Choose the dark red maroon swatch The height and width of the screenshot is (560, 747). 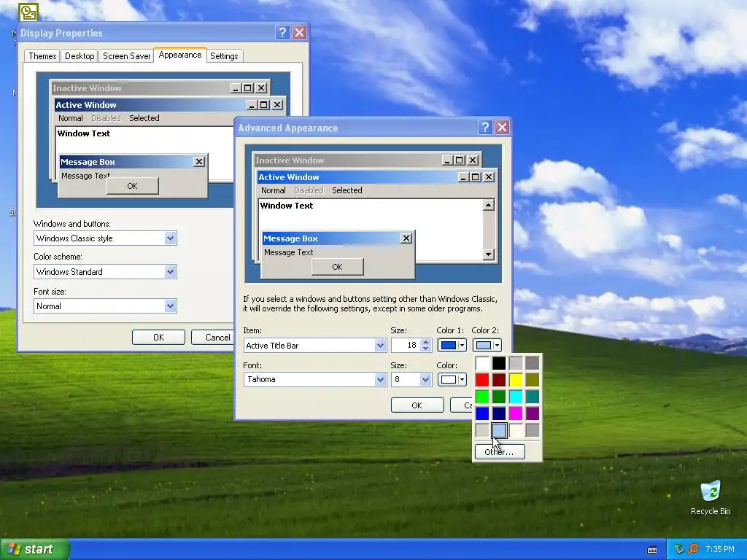tap(499, 380)
